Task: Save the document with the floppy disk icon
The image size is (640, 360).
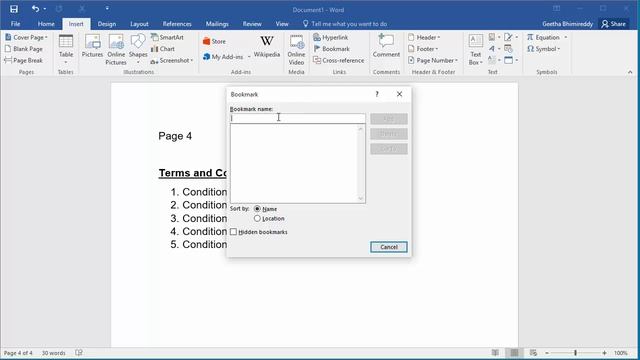Action: point(14,9)
